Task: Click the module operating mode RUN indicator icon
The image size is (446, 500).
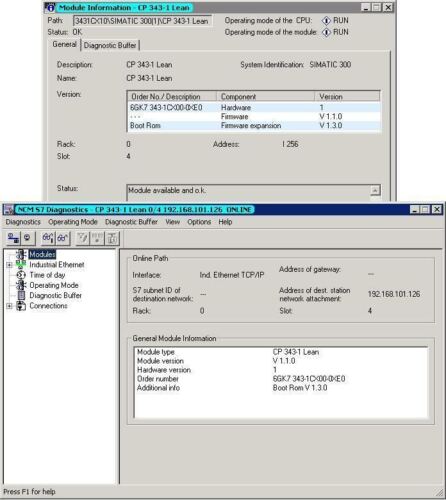Action: tap(326, 32)
